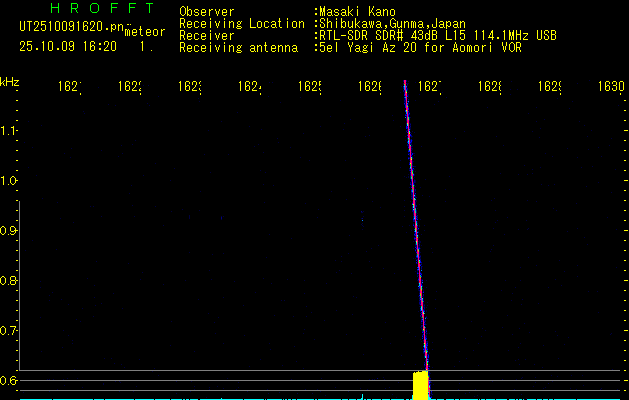This screenshot has width=629, height=400.
Task: Click the Receiving antenna field label
Action: click(237, 47)
